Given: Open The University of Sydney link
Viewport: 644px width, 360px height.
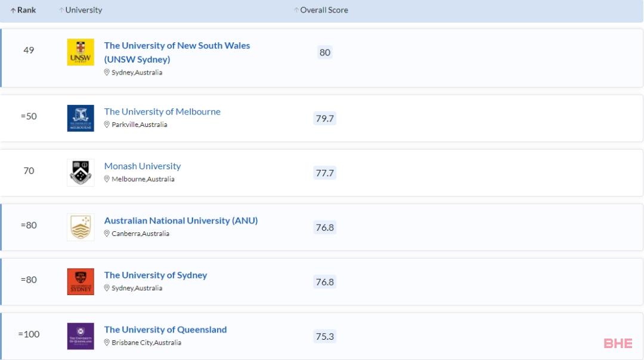Looking at the screenshot, I should click(156, 275).
